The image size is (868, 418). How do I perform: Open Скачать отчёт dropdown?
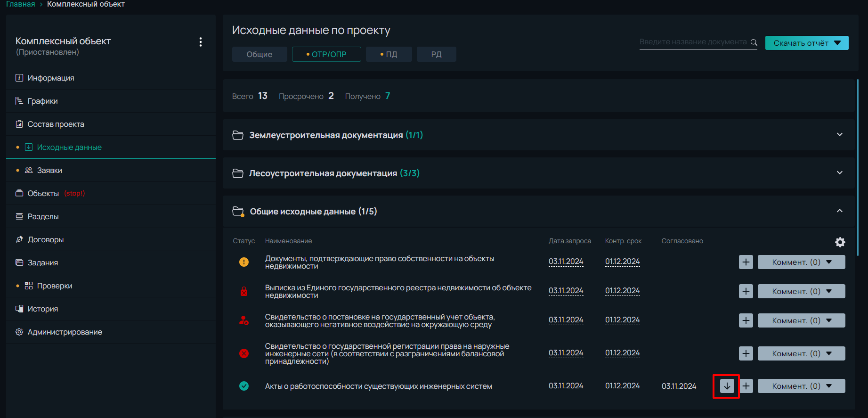click(x=806, y=43)
